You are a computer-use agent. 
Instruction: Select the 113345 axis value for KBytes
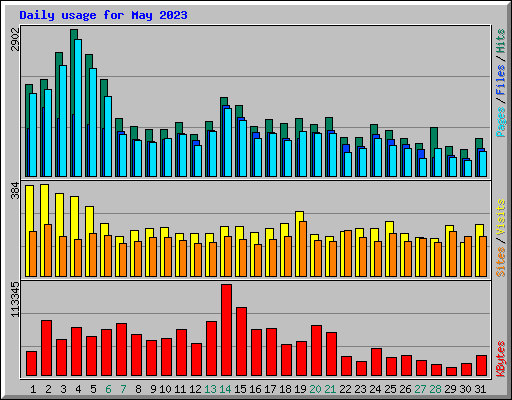pyautogui.click(x=15, y=299)
